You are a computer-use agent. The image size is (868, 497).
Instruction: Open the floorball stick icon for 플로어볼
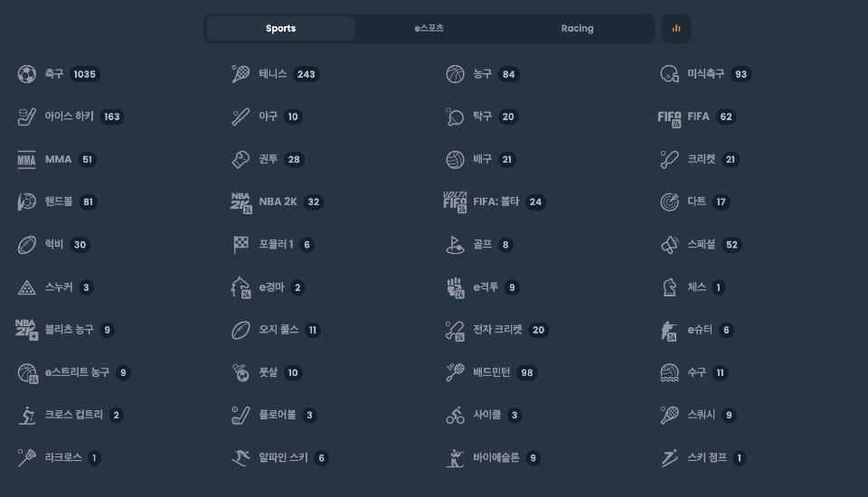pyautogui.click(x=241, y=415)
